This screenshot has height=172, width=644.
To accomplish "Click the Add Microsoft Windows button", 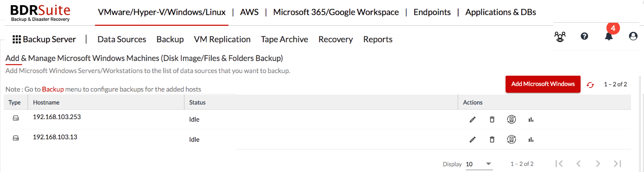I will tap(543, 84).
